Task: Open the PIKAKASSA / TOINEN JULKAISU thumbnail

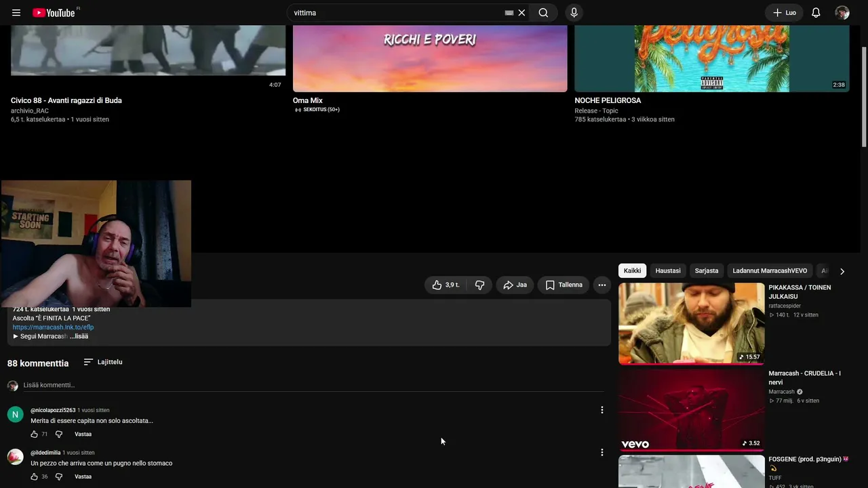Action: click(691, 323)
